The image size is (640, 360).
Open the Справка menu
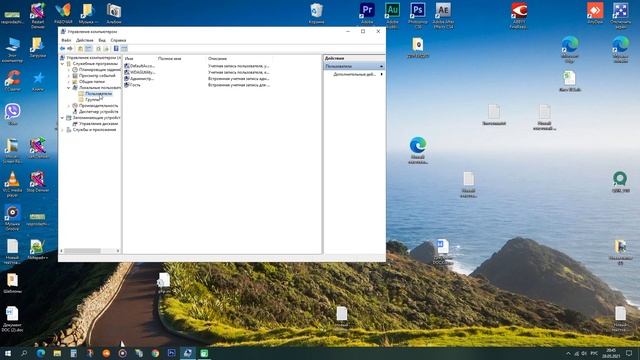118,40
